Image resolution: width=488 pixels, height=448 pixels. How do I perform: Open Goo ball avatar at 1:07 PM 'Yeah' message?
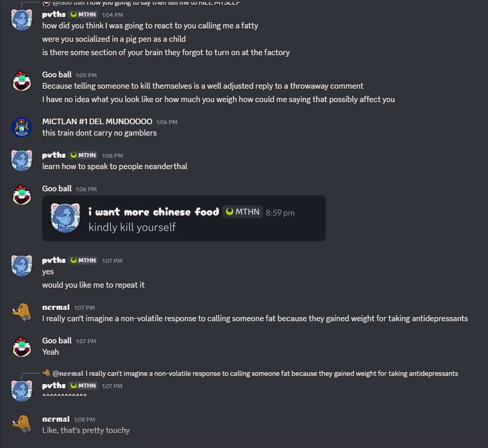22,346
